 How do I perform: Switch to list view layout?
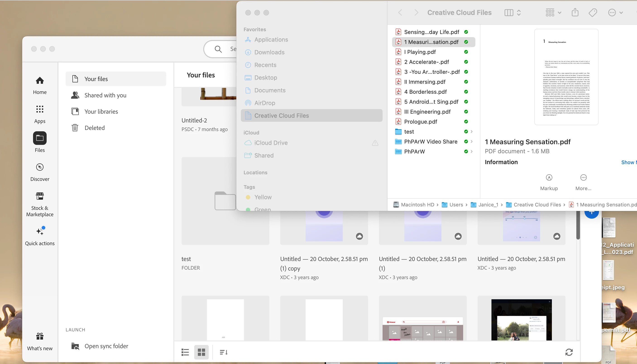pos(185,352)
